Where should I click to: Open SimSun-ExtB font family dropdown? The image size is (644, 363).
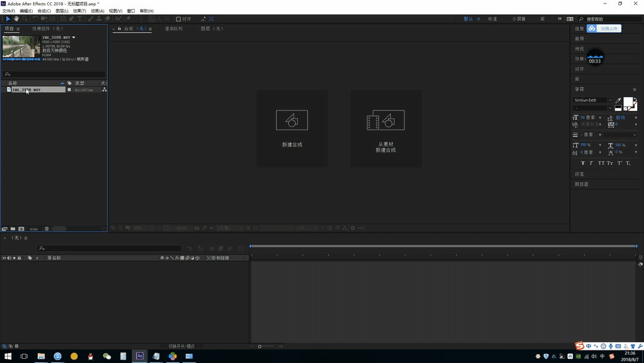click(610, 100)
